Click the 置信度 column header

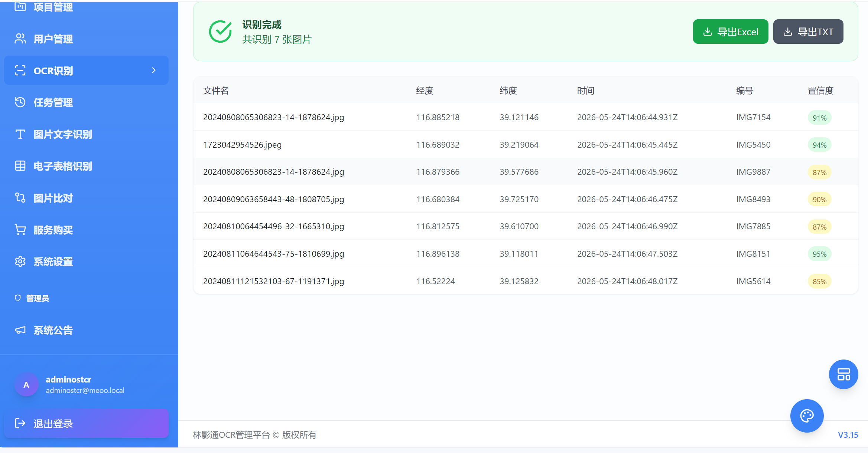coord(820,91)
